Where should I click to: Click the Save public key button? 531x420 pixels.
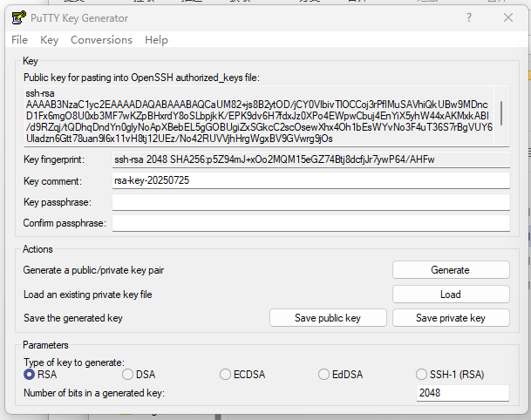(327, 318)
